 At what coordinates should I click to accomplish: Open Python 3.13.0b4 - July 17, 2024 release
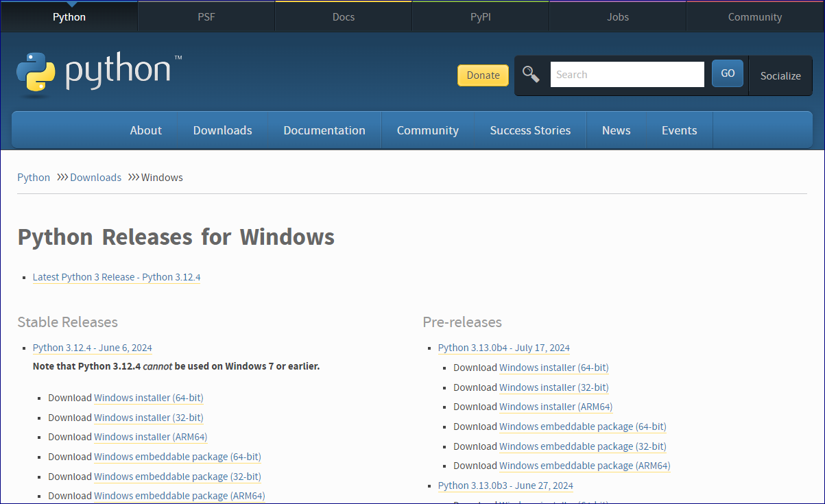pos(504,348)
